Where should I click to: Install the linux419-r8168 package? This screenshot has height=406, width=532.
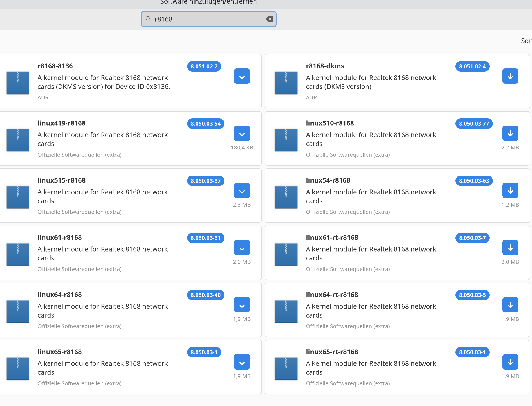(x=242, y=133)
